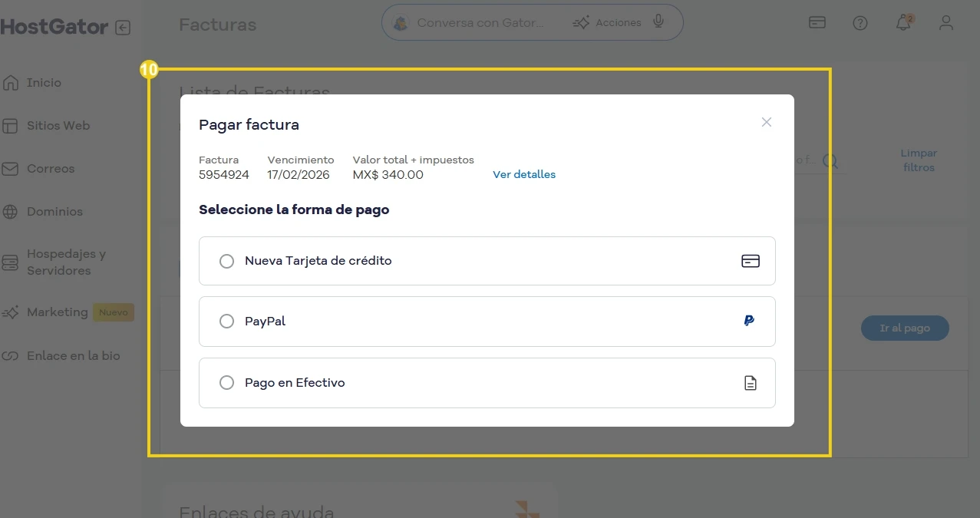
Task: Collapse the sidebar using the arrow beside HostGator logo
Action: click(x=122, y=26)
